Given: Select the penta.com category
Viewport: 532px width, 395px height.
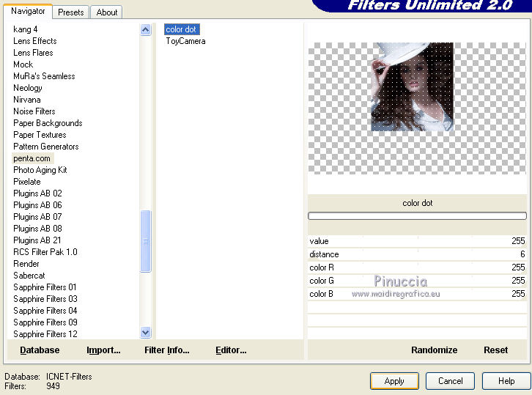Looking at the screenshot, I should (32, 158).
